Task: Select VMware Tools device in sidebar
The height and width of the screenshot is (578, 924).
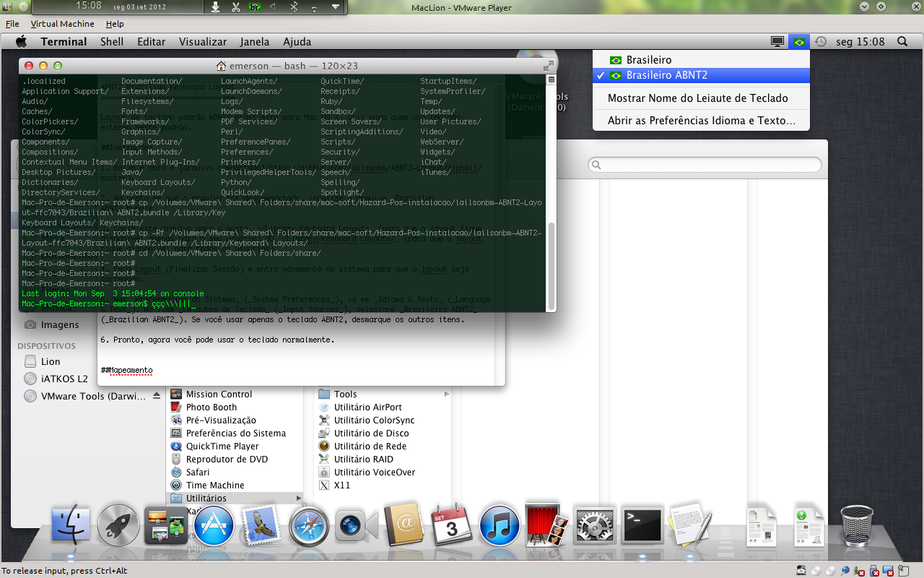Action: [x=93, y=396]
